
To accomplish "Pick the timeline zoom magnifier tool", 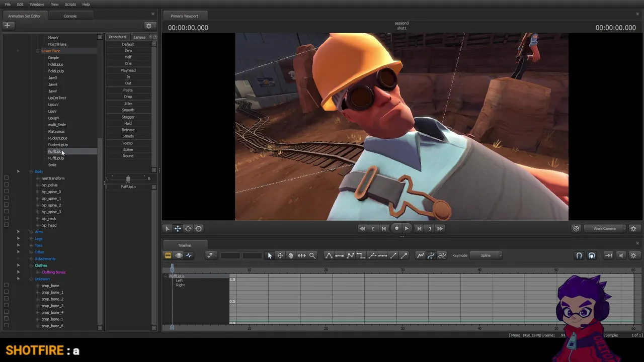I will [x=312, y=255].
